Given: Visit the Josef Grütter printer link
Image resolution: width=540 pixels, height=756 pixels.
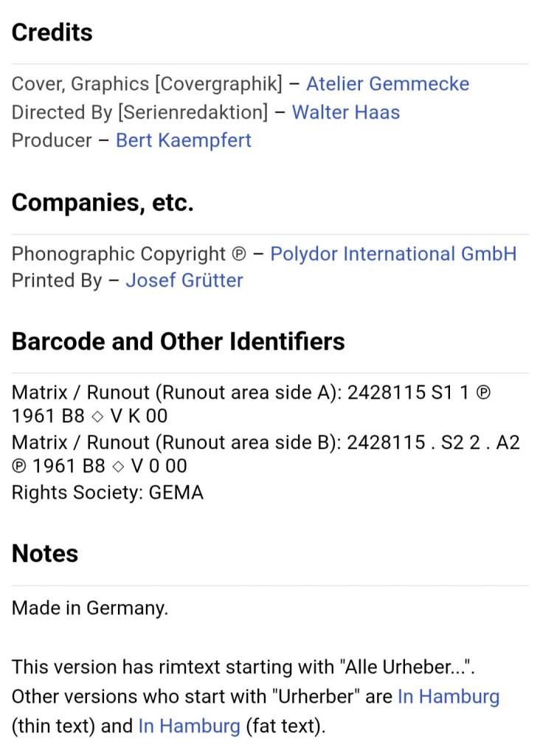Looking at the screenshot, I should tap(184, 280).
